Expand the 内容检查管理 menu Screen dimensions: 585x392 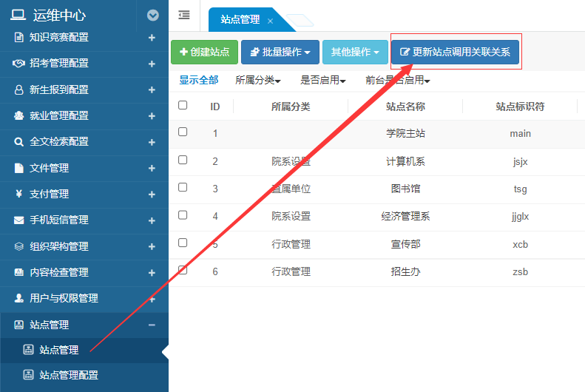[152, 272]
